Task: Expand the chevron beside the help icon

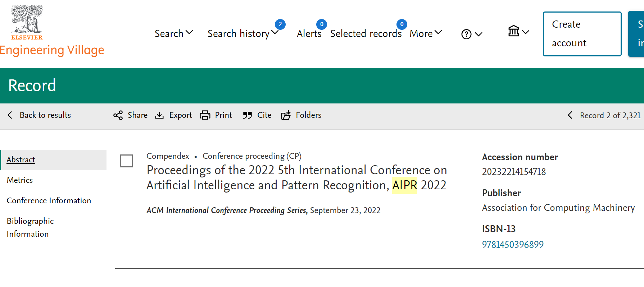Action: click(x=479, y=34)
